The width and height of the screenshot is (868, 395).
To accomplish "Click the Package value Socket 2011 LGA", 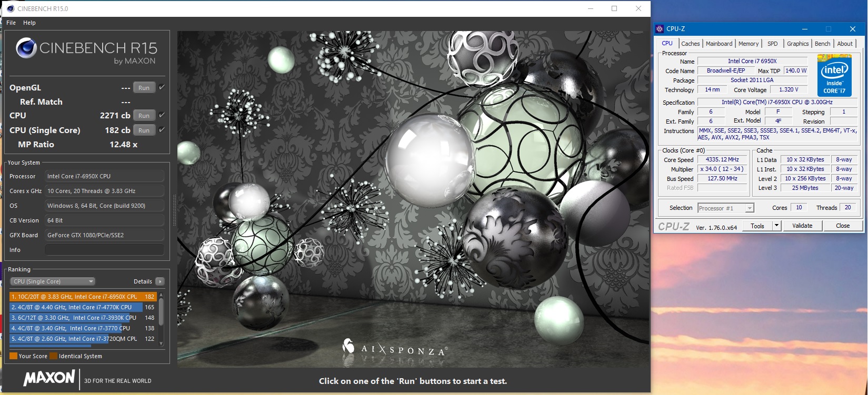I will coord(752,80).
